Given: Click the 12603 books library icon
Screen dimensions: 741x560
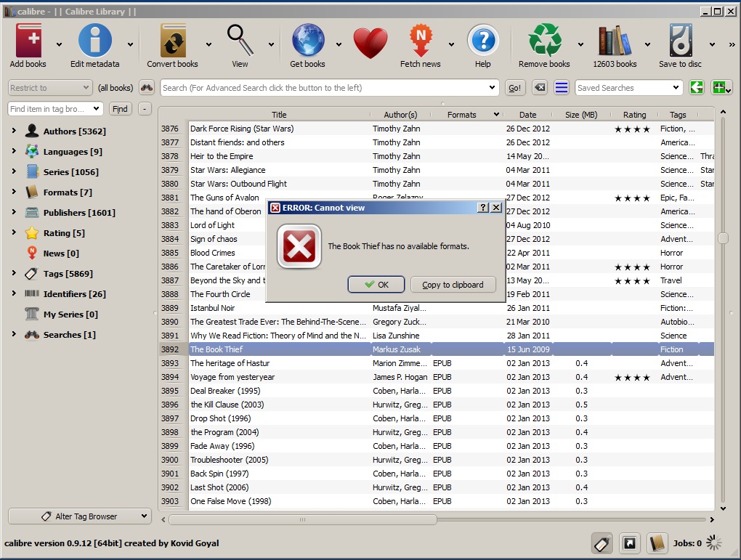Looking at the screenshot, I should [615, 41].
